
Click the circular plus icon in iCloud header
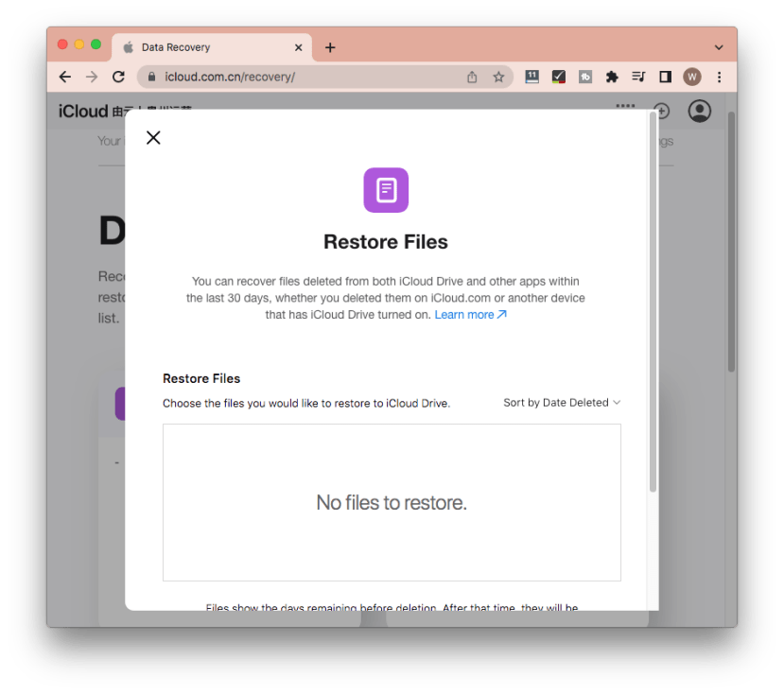pos(661,111)
